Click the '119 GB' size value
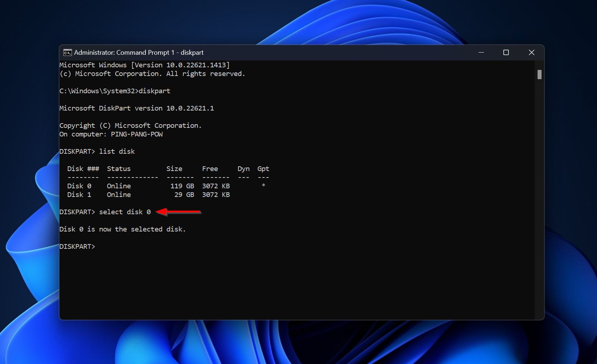 (x=182, y=186)
